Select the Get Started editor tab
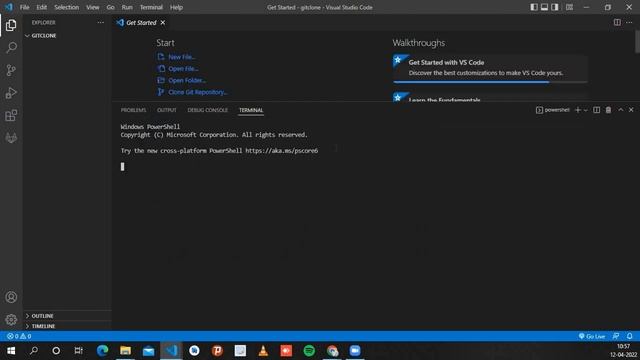 [x=140, y=22]
